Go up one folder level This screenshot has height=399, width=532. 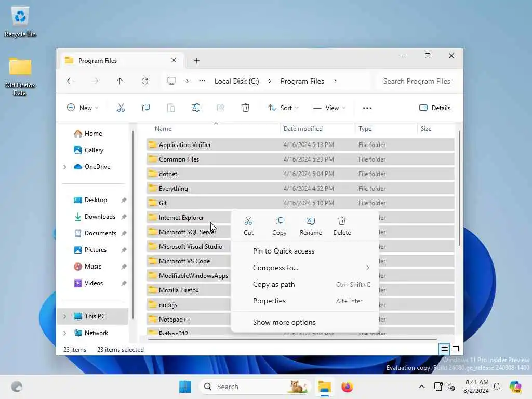[120, 81]
